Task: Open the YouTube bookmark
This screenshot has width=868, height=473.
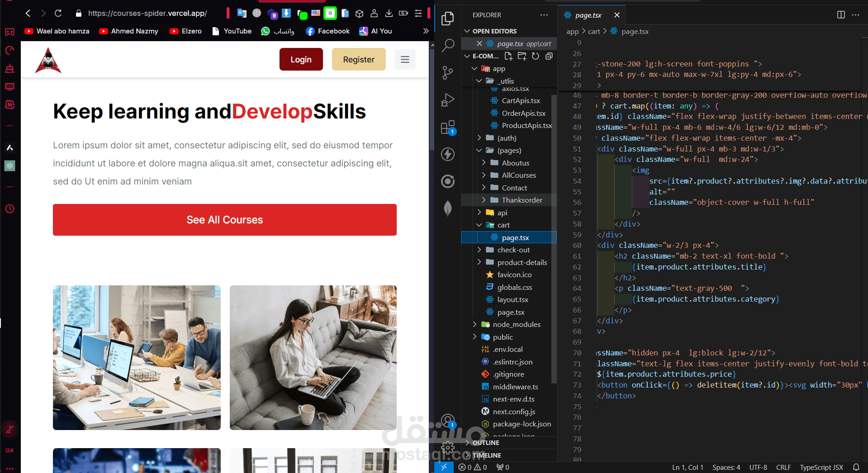Action: [x=232, y=31]
